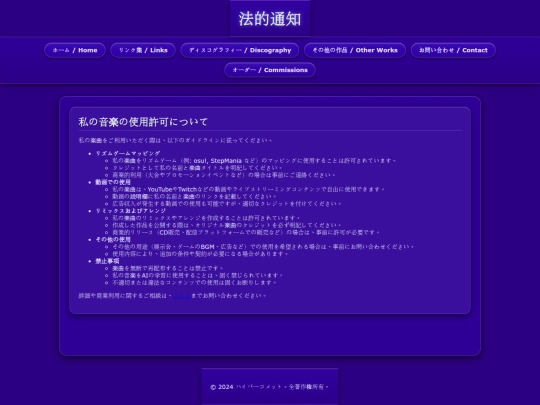540x405 pixels.
Task: Follow the blue contact link in the last paragraph
Action: 181,295
